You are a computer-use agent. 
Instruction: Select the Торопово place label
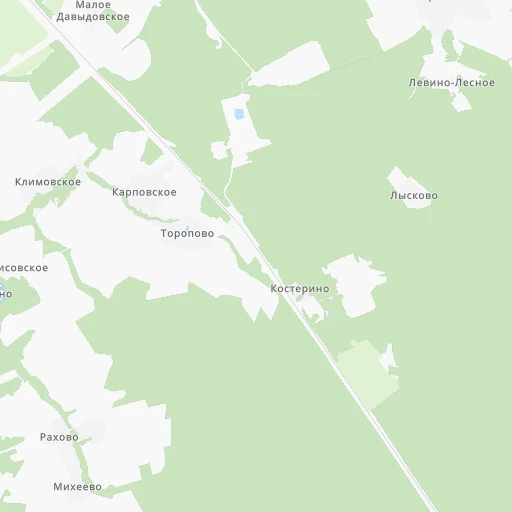tap(187, 233)
